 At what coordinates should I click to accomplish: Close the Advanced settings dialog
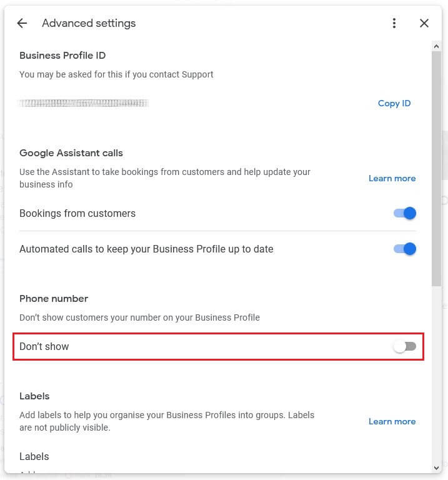click(424, 23)
